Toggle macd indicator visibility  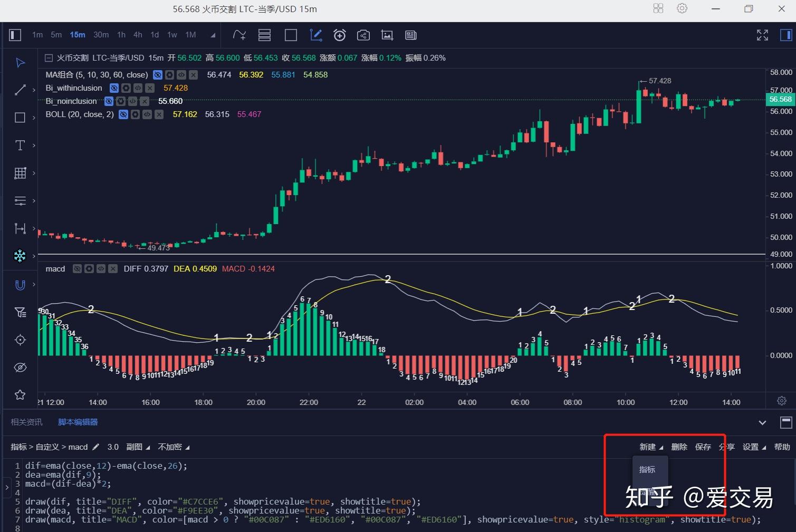77,269
